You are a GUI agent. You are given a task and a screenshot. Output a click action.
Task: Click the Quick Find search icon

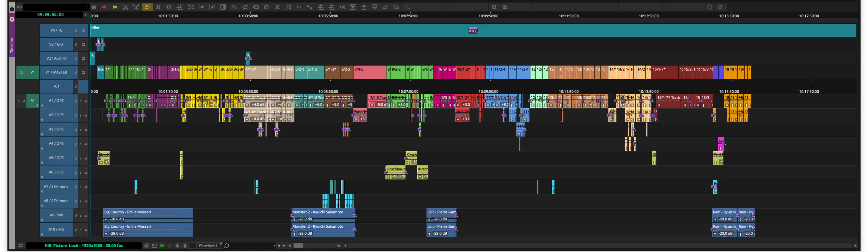[227, 246]
